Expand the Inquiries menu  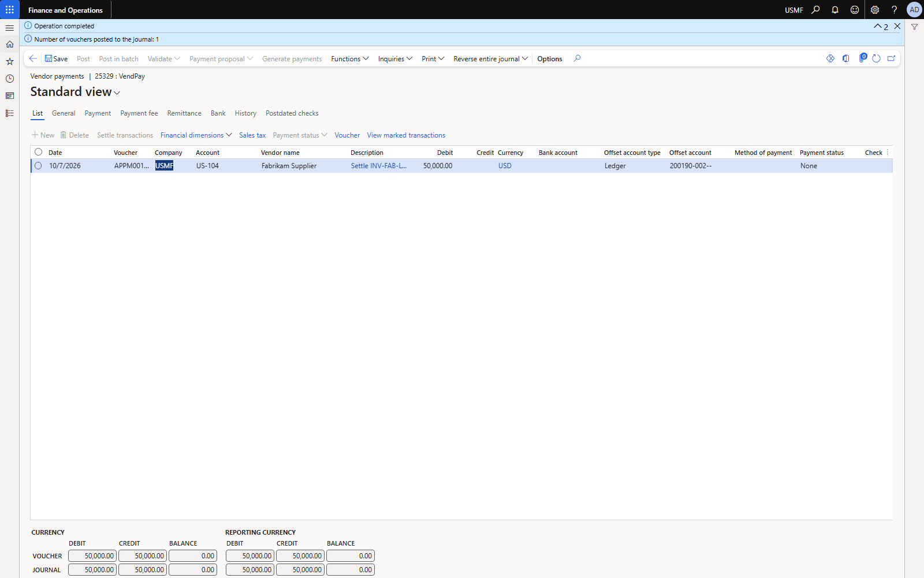395,59
